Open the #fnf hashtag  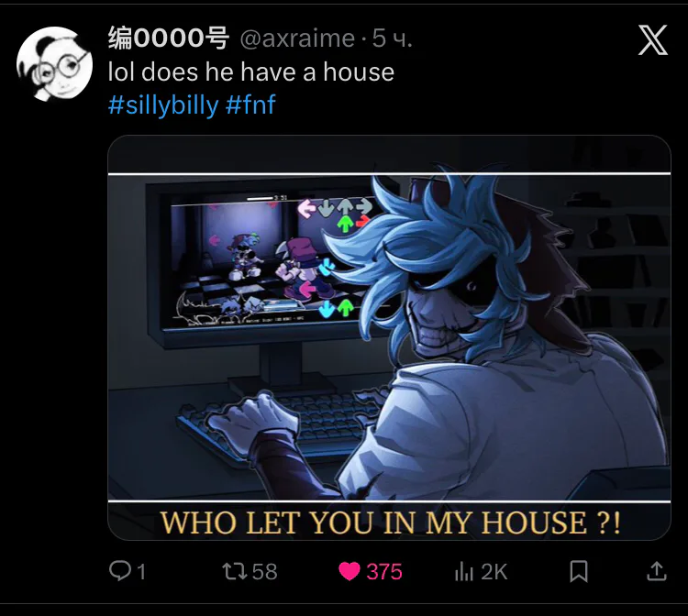(x=250, y=104)
